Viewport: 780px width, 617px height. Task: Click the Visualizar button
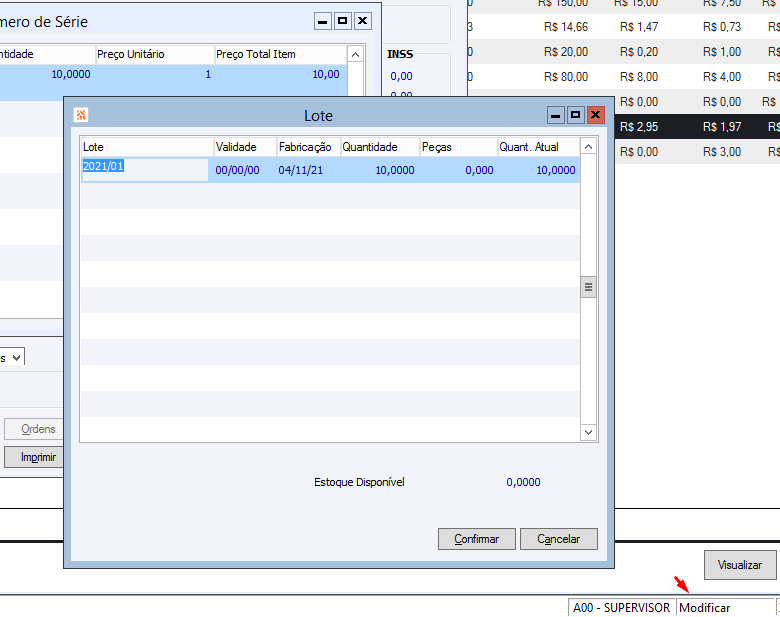[x=740, y=565]
